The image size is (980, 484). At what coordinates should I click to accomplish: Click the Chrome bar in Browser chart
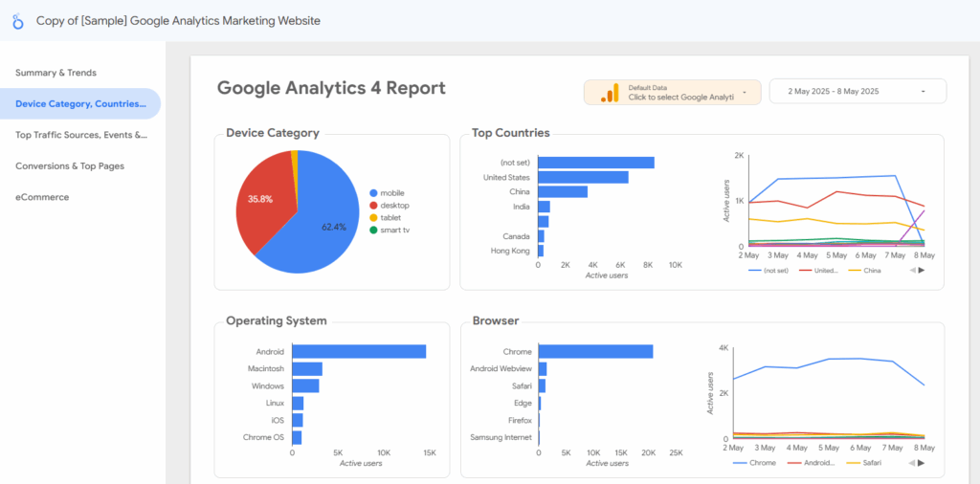pyautogui.click(x=595, y=352)
